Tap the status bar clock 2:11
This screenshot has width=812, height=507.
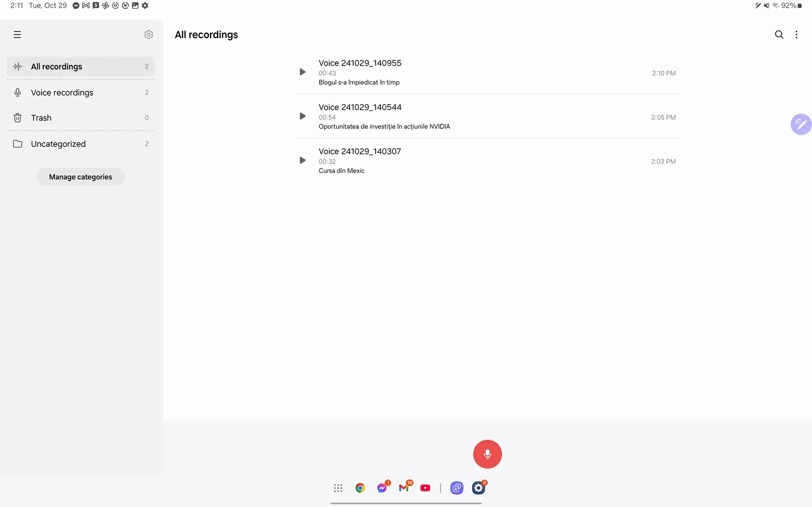click(x=17, y=6)
